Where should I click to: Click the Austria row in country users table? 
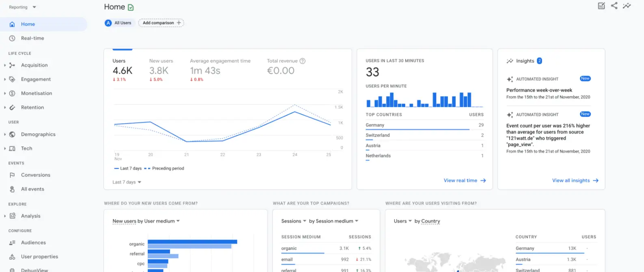(556, 260)
